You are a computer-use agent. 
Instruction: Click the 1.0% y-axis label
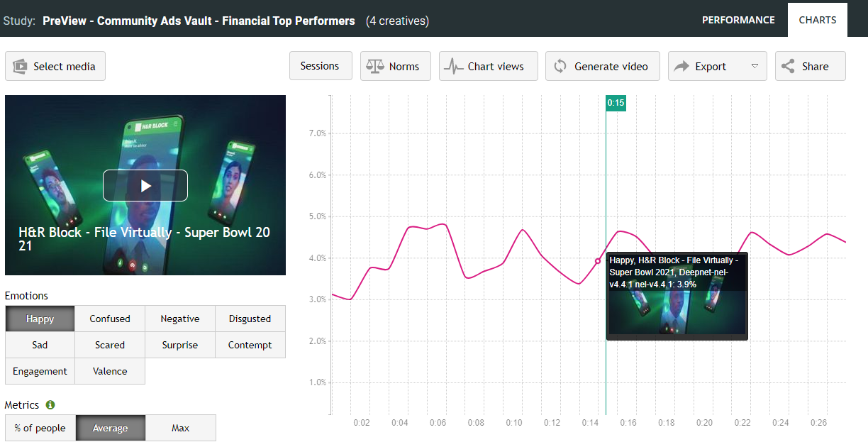point(317,382)
